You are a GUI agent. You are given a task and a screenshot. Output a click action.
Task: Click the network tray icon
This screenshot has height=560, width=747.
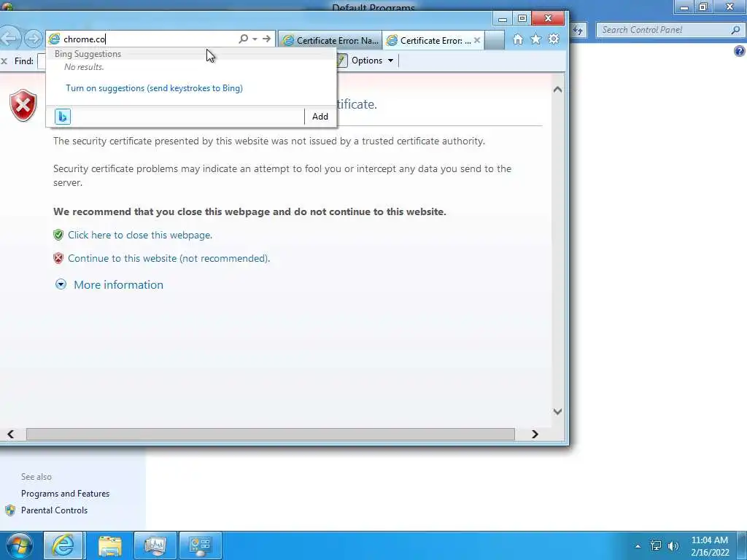click(x=656, y=545)
